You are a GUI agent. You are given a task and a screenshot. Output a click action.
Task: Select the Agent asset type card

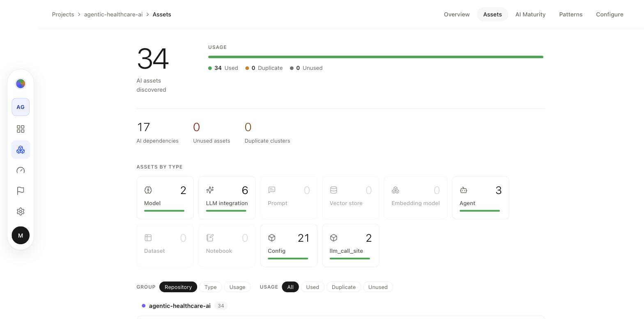coord(481,198)
